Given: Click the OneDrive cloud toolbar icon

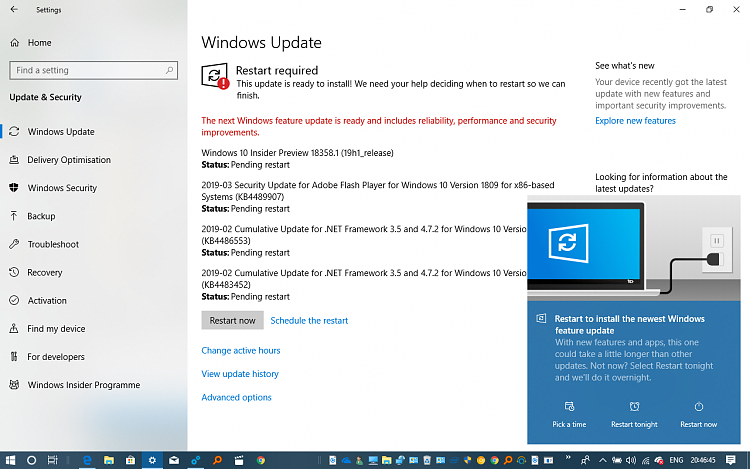Looking at the screenshot, I should coord(346,460).
